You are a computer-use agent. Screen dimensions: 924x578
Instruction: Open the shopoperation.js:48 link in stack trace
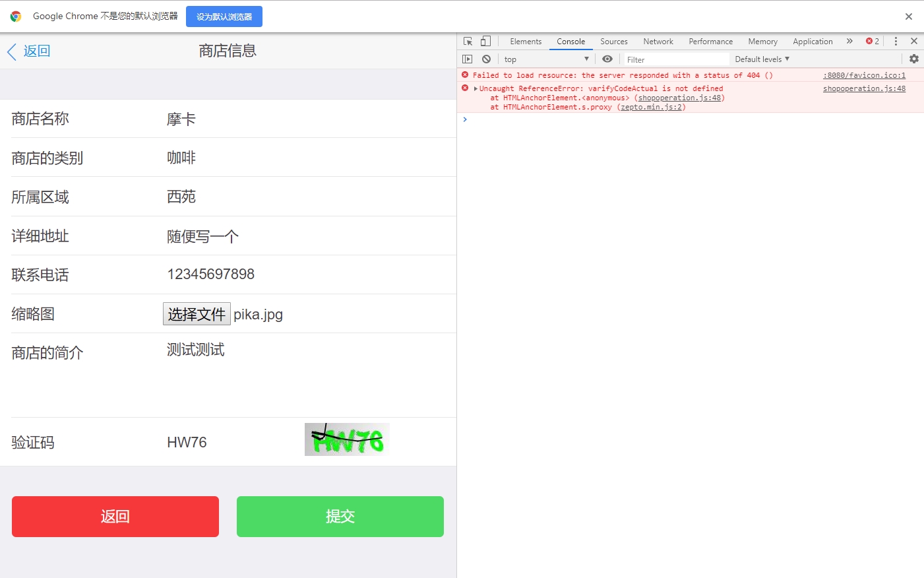tap(679, 98)
